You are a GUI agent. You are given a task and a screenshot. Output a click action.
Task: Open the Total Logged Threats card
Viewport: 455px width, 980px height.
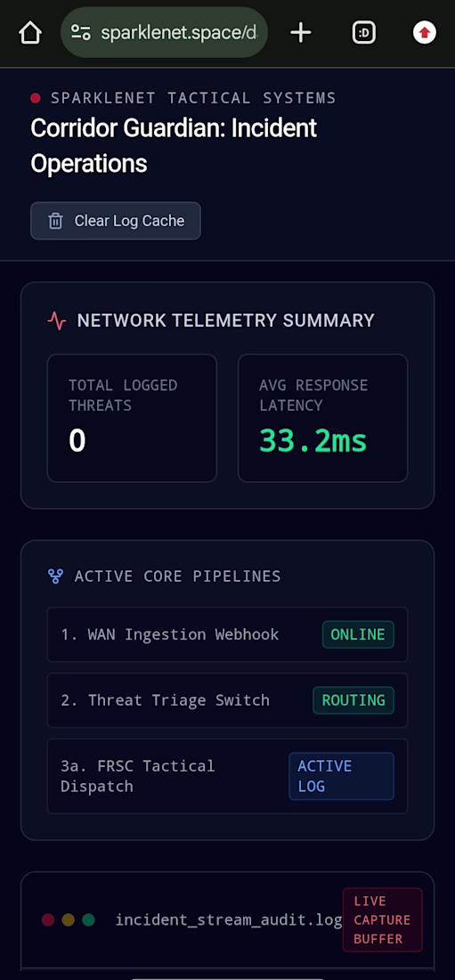point(132,418)
